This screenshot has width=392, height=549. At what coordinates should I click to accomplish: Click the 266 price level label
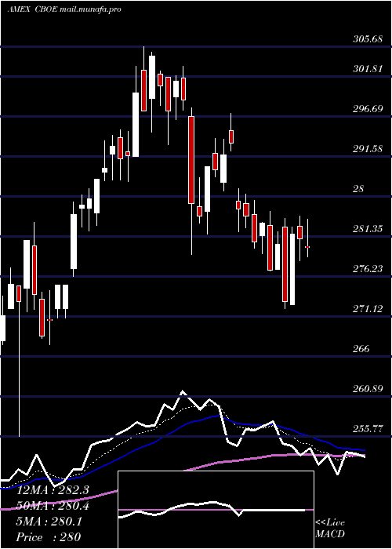[x=361, y=349]
